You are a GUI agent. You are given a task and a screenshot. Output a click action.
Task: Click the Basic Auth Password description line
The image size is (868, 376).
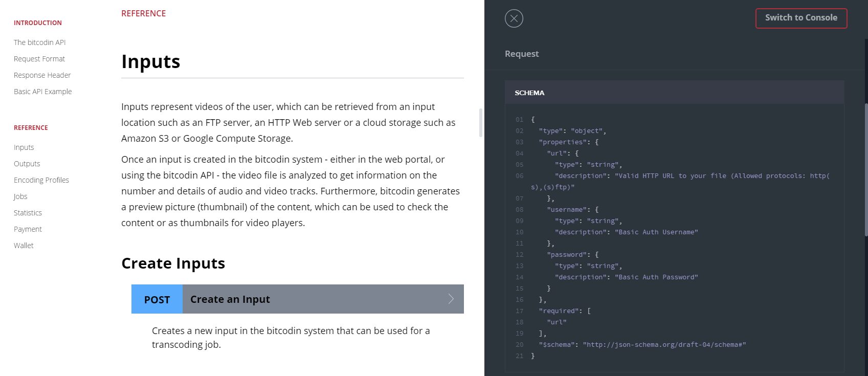tap(627, 277)
